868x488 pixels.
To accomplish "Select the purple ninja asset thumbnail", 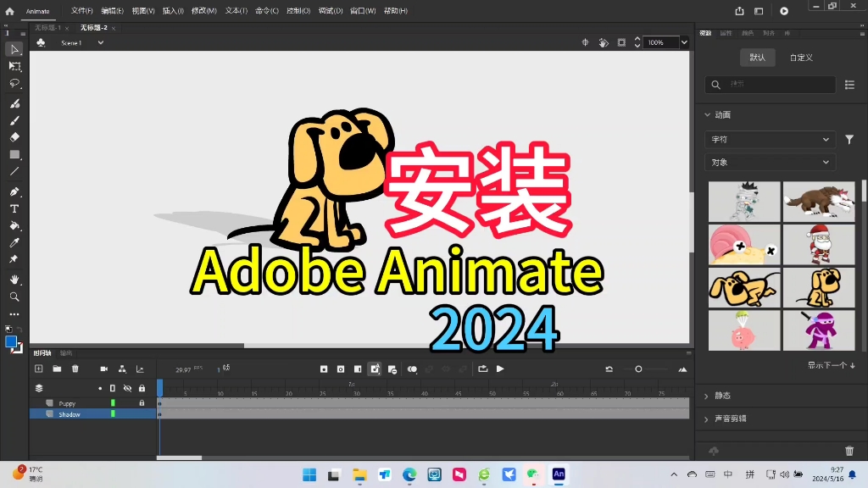I will click(x=819, y=330).
